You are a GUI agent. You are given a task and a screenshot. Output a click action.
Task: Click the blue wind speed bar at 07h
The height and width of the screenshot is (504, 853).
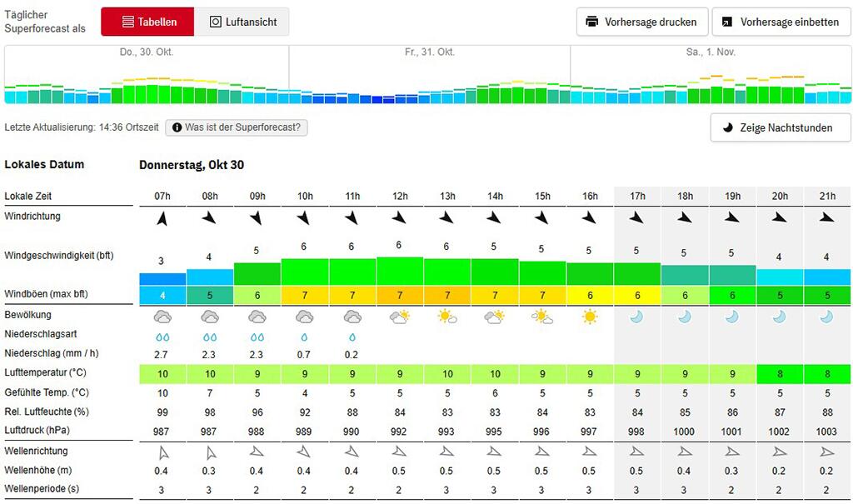(162, 279)
